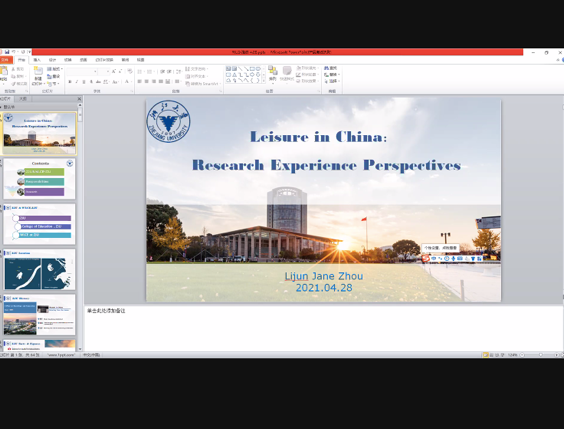564x429 pixels.
Task: Toggle Italic formatting in Font group
Action: tap(77, 82)
